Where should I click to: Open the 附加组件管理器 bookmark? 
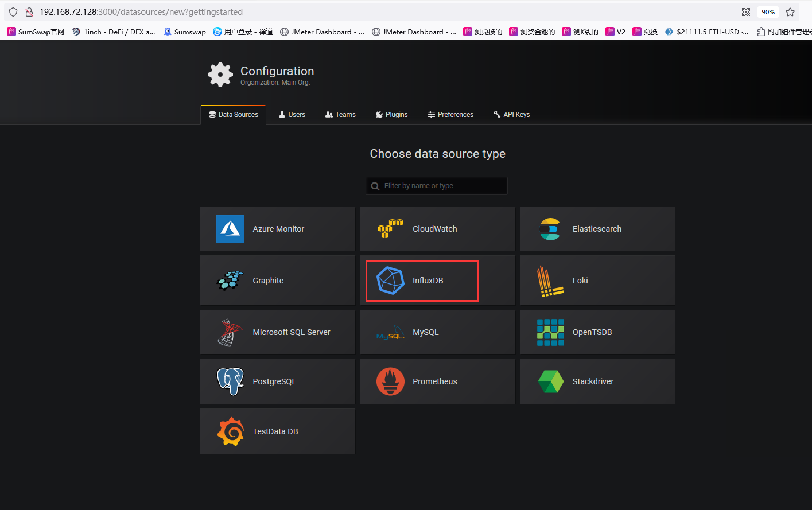point(784,32)
